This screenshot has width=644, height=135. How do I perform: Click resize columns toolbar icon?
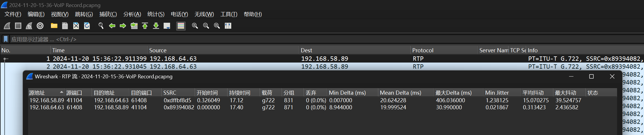click(x=228, y=26)
